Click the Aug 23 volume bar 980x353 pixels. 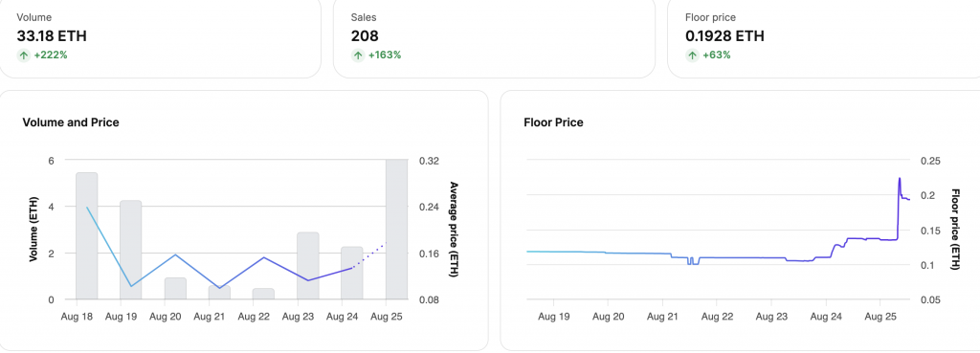coord(307,266)
